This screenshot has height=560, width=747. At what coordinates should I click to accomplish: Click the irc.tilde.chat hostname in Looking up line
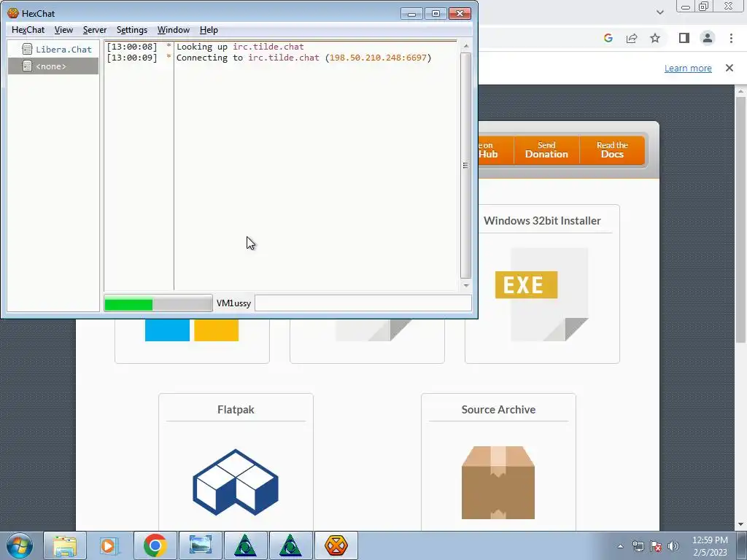pos(268,47)
